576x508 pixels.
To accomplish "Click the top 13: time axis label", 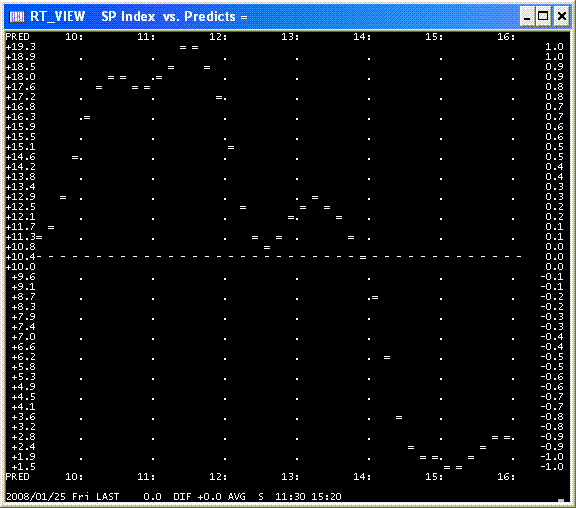I will tap(290, 37).
